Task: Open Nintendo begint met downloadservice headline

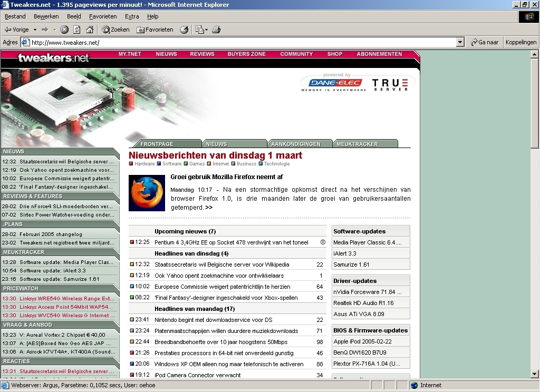Action: [x=214, y=320]
